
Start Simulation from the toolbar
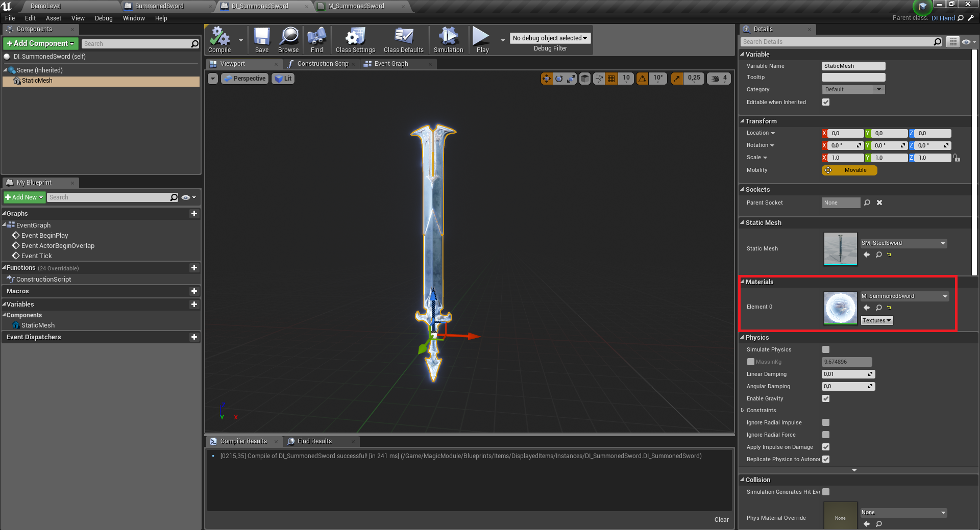tap(448, 39)
